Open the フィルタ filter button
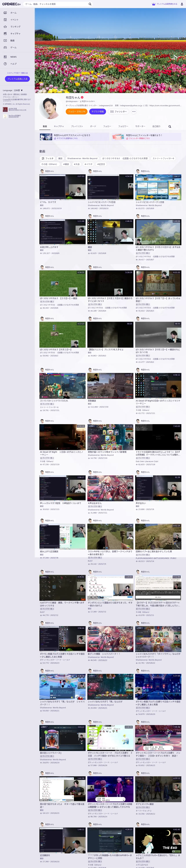 tap(47, 158)
